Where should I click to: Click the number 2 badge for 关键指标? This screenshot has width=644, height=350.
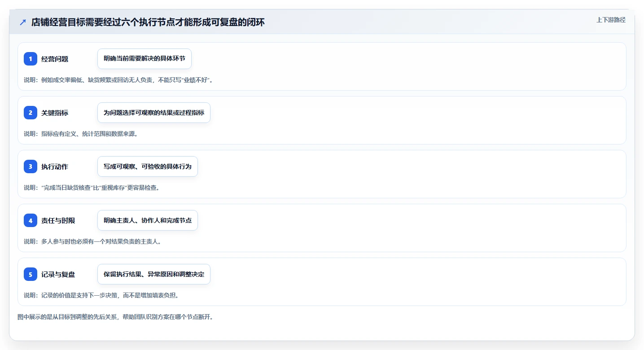point(31,113)
